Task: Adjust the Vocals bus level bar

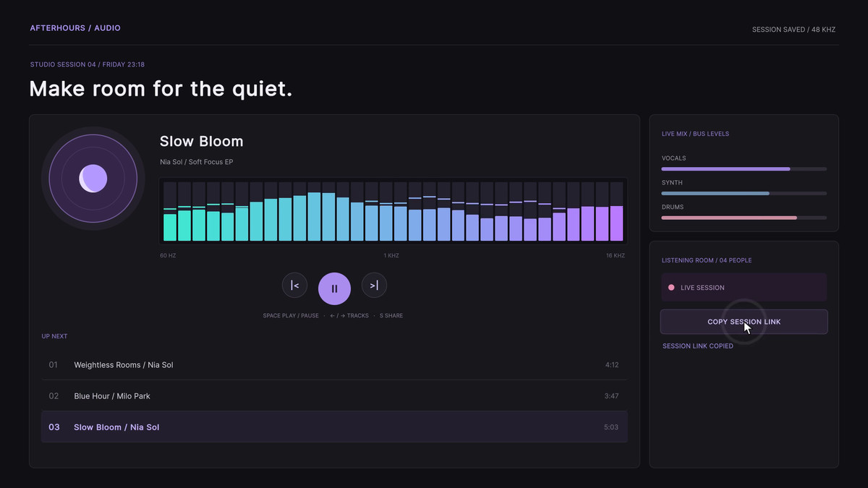Action: 744,169
